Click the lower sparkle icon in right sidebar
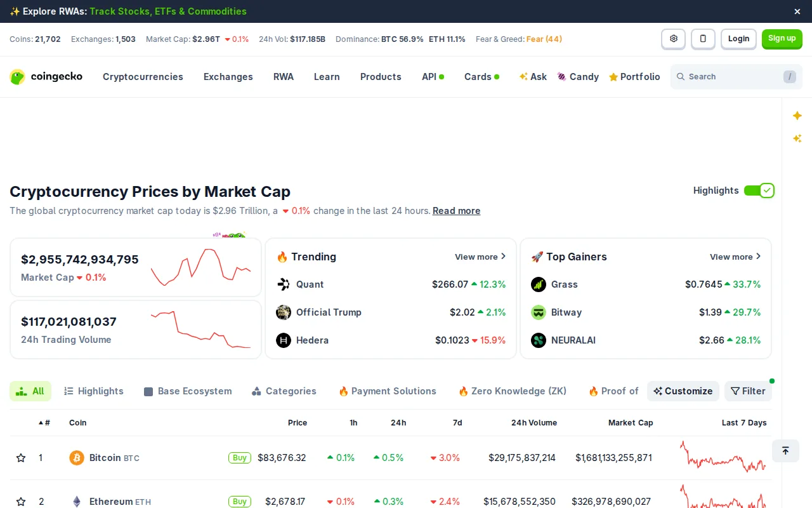812x508 pixels. click(797, 138)
